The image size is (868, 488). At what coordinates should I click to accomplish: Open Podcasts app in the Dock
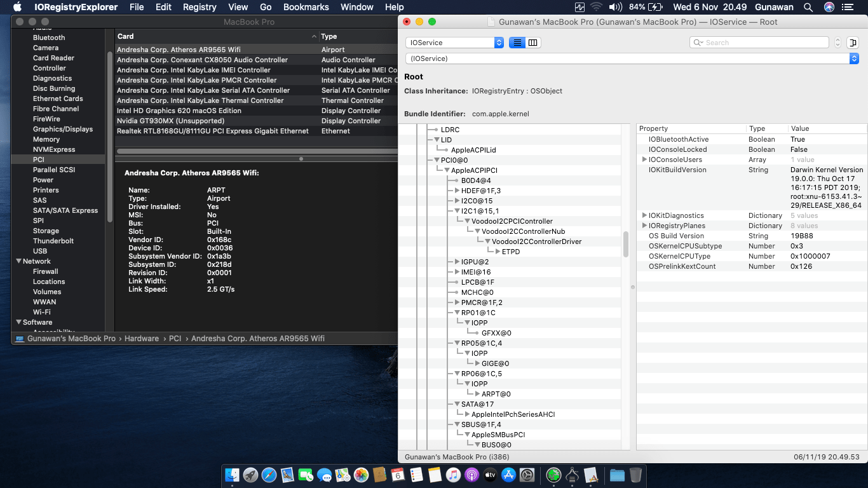(471, 475)
